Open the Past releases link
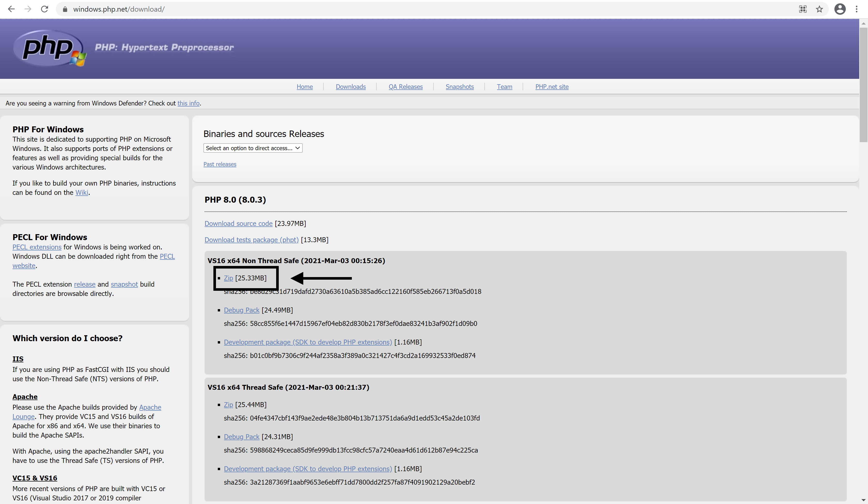The width and height of the screenshot is (868, 504). pyautogui.click(x=220, y=164)
